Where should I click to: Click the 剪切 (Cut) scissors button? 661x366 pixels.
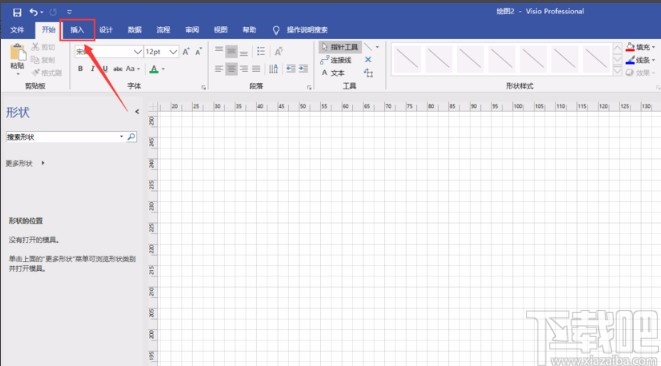tap(43, 47)
